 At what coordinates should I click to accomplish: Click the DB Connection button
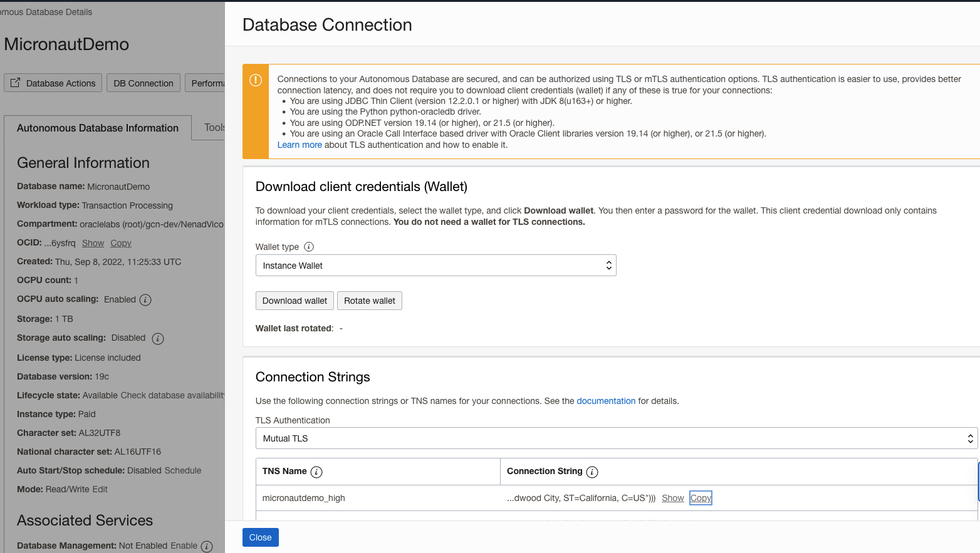[143, 83]
